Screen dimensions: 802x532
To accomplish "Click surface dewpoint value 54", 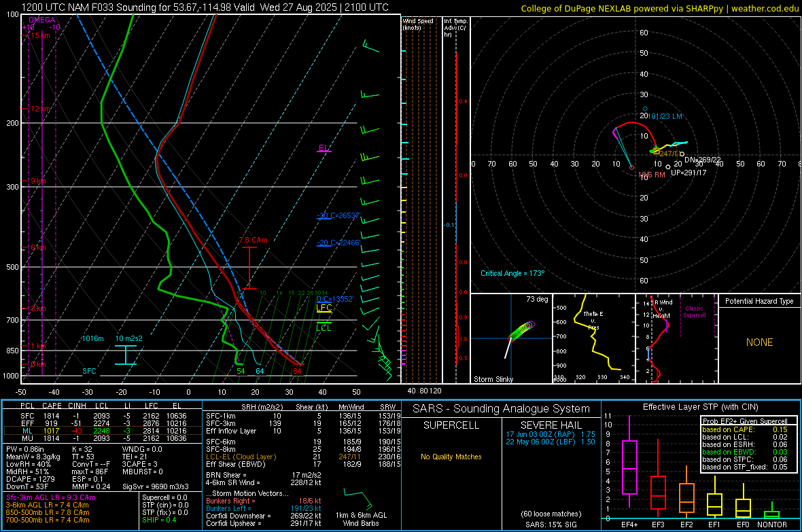I will pyautogui.click(x=241, y=371).
